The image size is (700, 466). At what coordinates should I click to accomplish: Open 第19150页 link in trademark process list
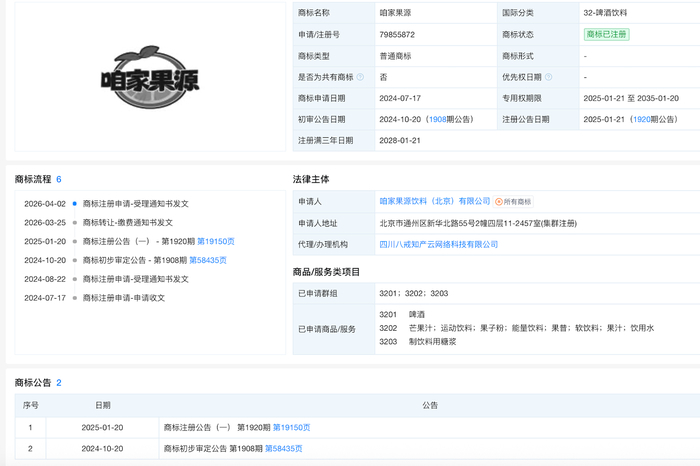(x=215, y=241)
